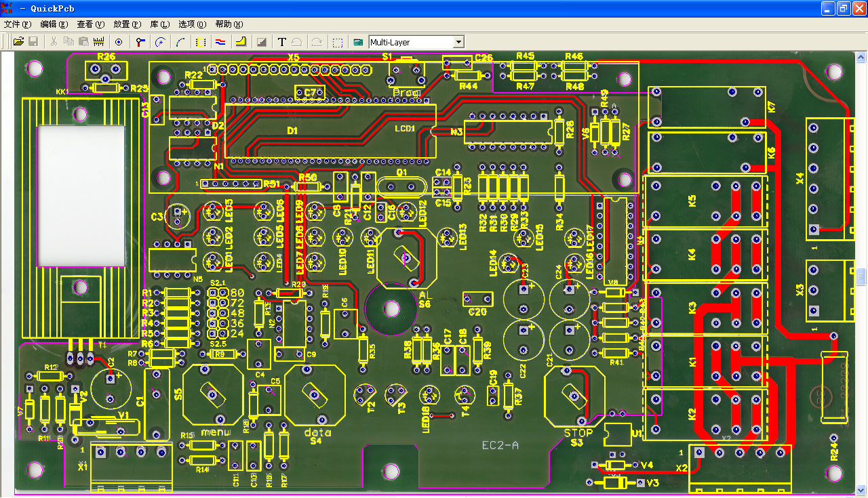Select the ruler measure tool icon
The height and width of the screenshot is (498, 868).
tap(98, 42)
